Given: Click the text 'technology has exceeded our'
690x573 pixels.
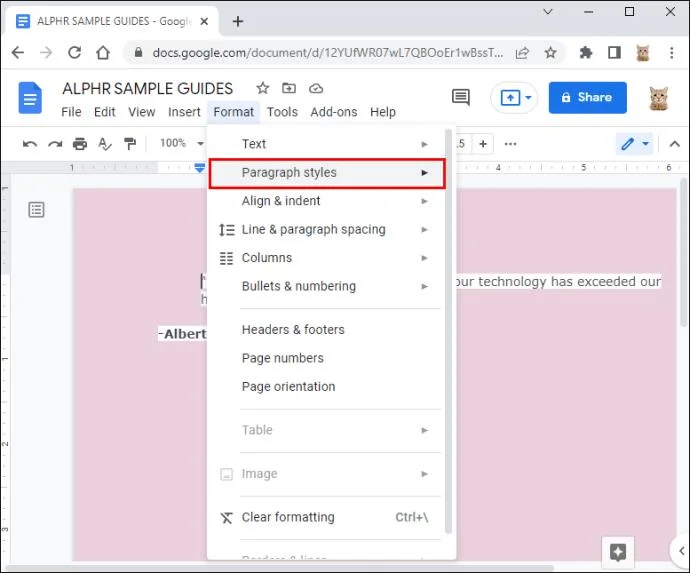Looking at the screenshot, I should (569, 282).
